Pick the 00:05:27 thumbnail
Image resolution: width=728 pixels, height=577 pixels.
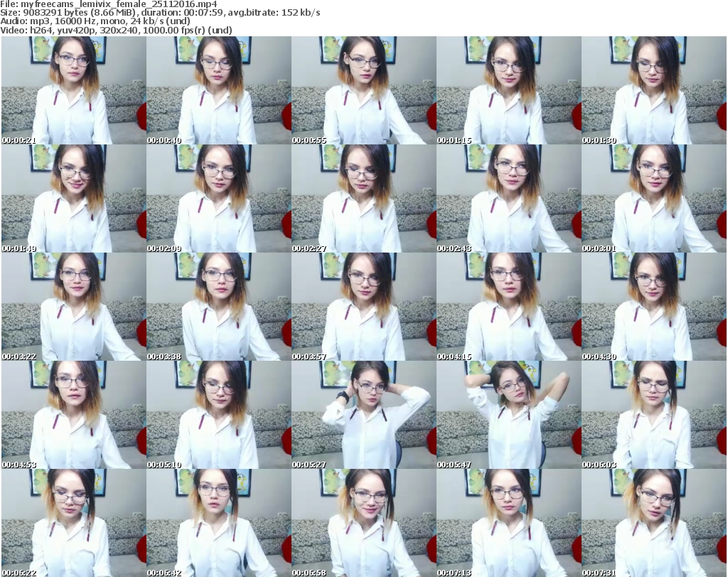pos(363,415)
